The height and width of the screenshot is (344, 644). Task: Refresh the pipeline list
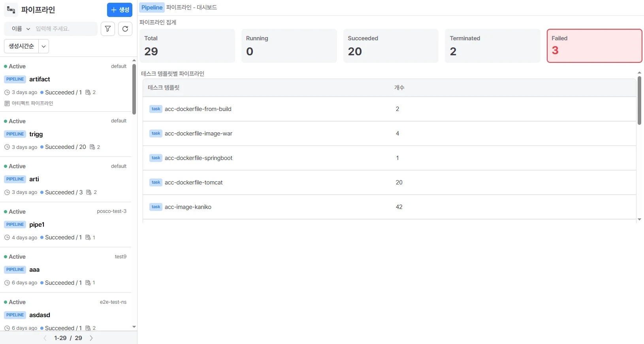click(x=125, y=29)
